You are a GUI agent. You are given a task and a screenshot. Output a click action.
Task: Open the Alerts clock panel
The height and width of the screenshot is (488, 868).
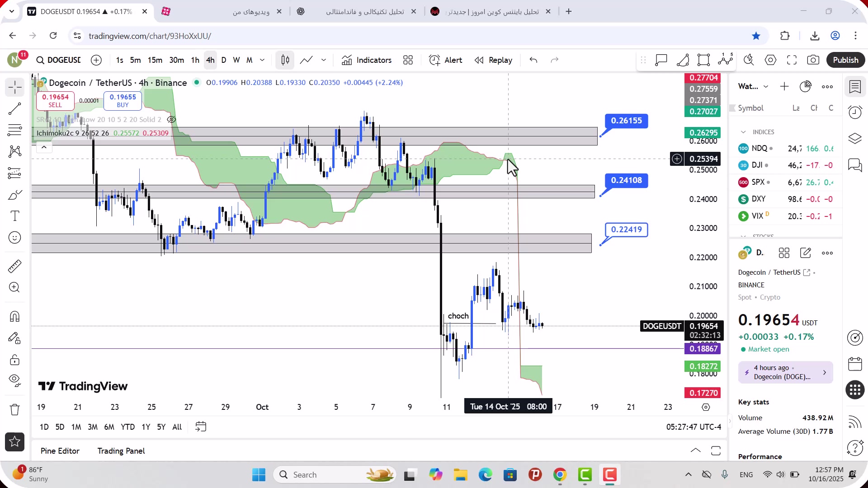click(855, 112)
